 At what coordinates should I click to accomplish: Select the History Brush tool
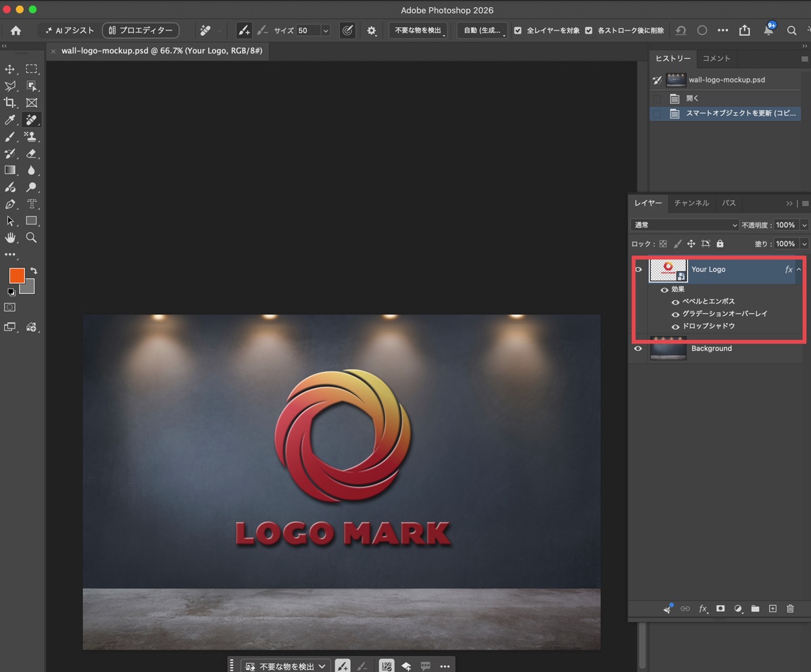click(x=10, y=153)
